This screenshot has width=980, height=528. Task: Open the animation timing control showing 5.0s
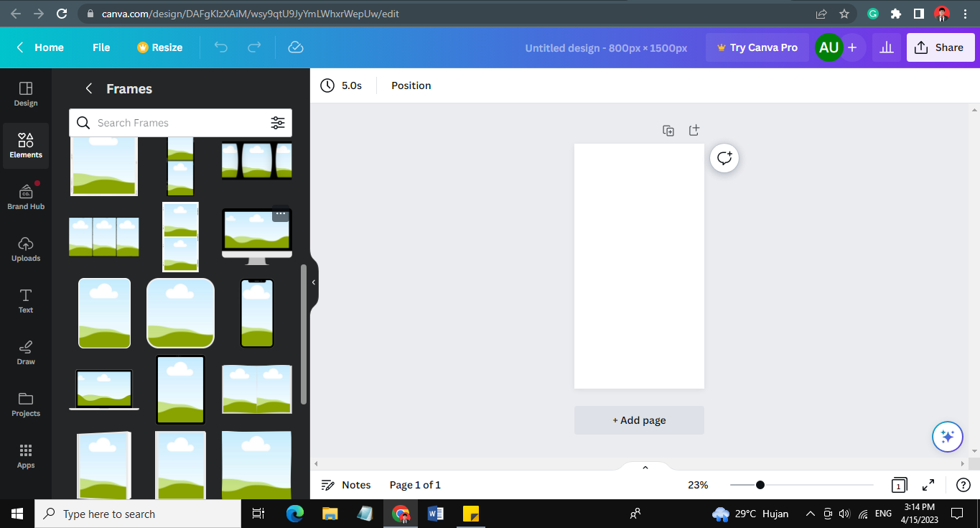342,85
